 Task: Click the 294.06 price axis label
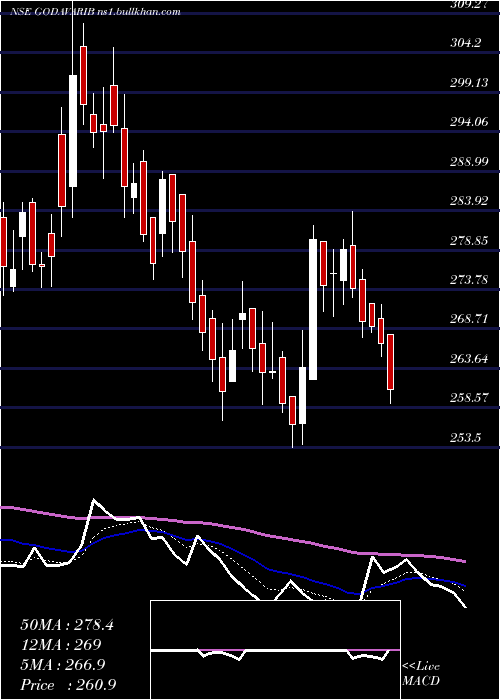tap(469, 121)
